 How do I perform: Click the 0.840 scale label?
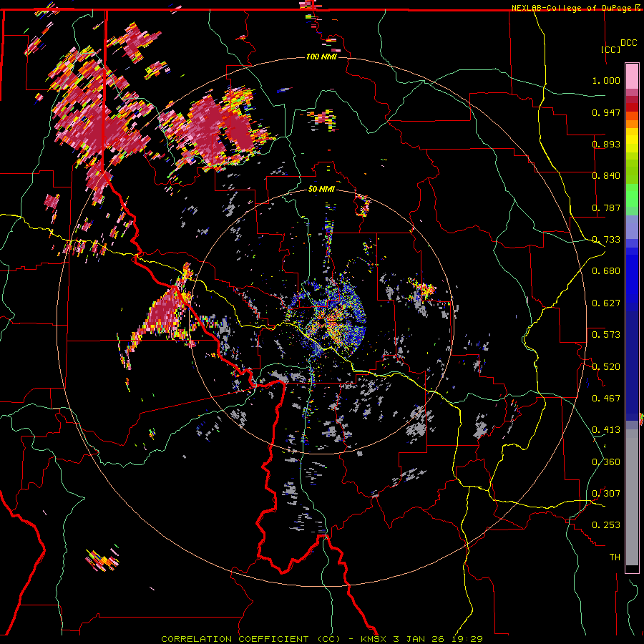(x=606, y=176)
